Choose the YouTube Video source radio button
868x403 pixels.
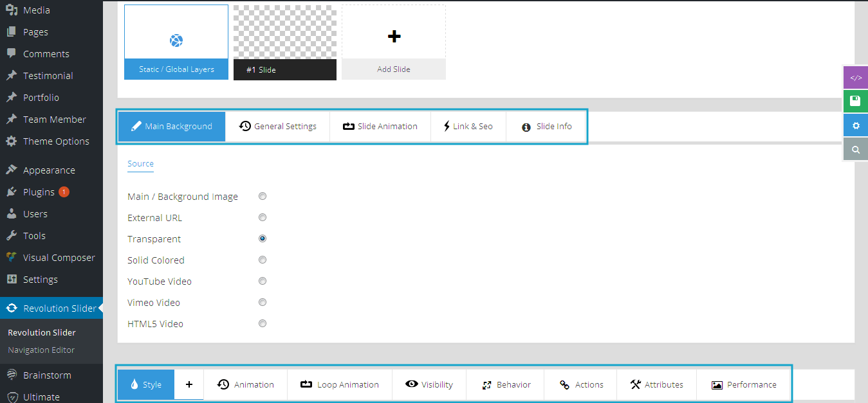263,282
